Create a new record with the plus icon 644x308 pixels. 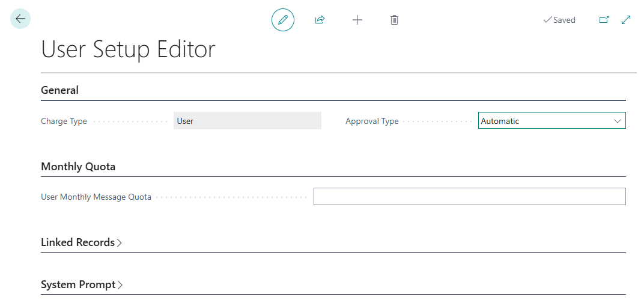tap(357, 20)
